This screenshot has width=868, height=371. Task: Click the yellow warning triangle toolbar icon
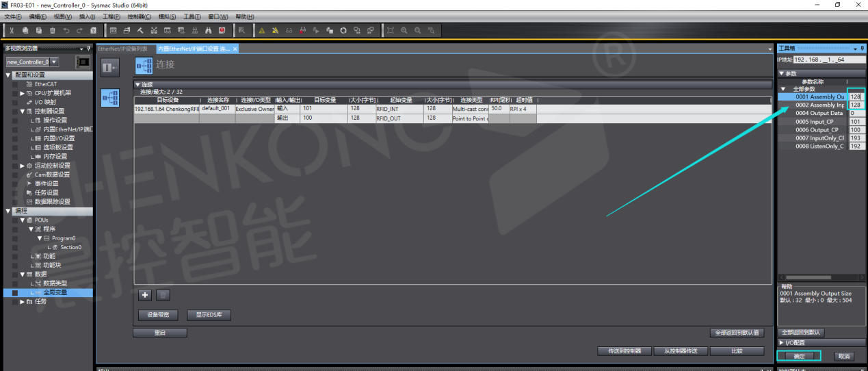(x=262, y=30)
